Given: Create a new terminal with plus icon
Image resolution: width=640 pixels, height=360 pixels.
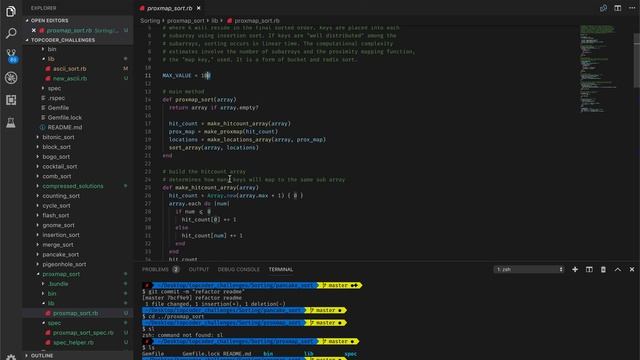Looking at the screenshot, I should coord(575,269).
